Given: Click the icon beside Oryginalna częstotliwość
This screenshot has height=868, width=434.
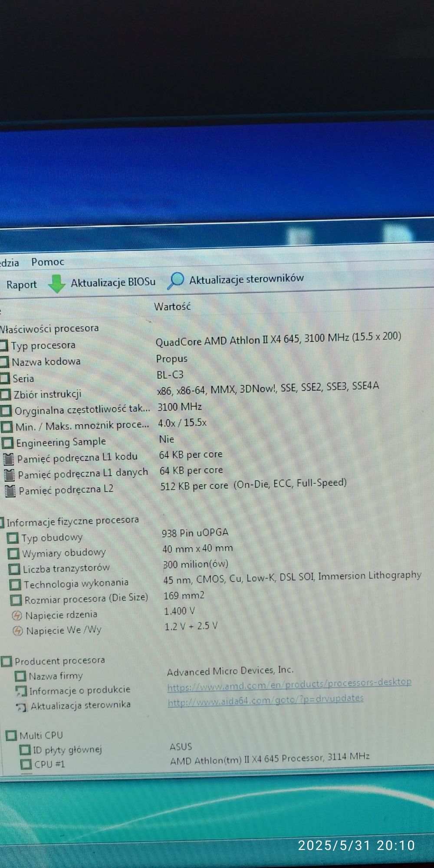Looking at the screenshot, I should point(6,411).
